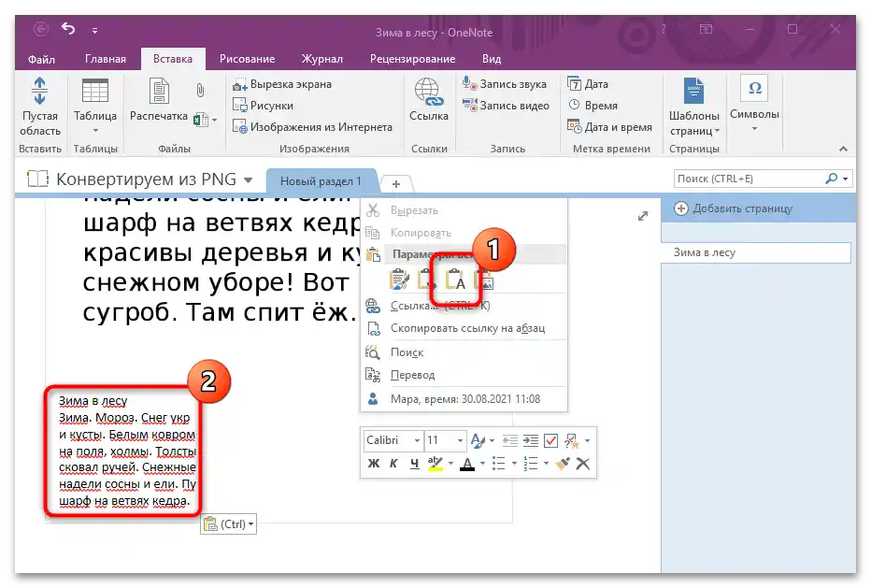This screenshot has width=871, height=588.
Task: Click the delete X in mini toolbar
Action: [583, 464]
